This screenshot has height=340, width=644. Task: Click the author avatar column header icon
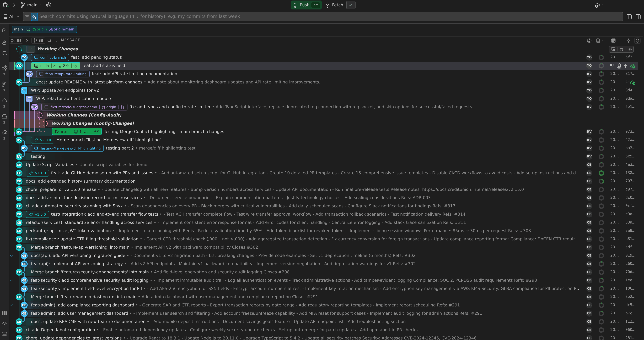tap(589, 40)
